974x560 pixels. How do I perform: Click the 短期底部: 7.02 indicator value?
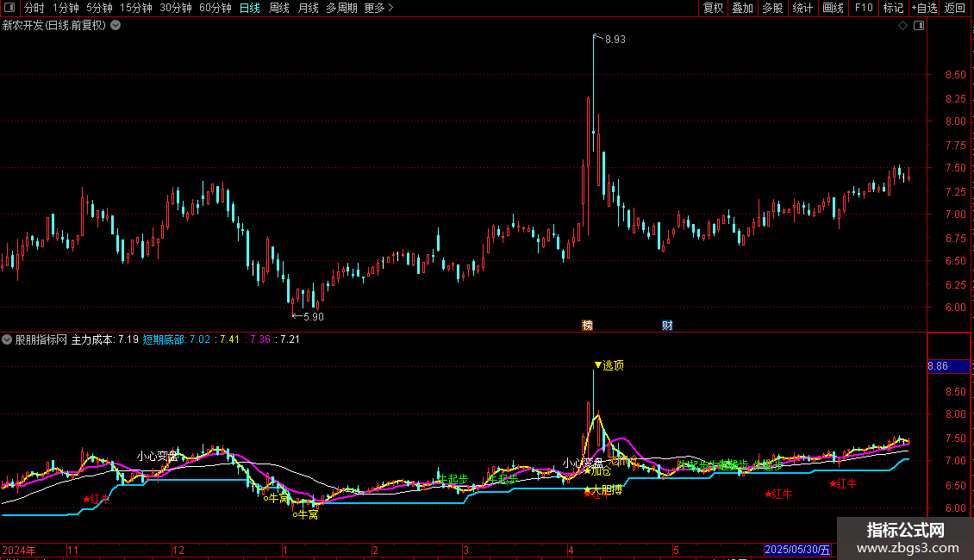pos(177,339)
